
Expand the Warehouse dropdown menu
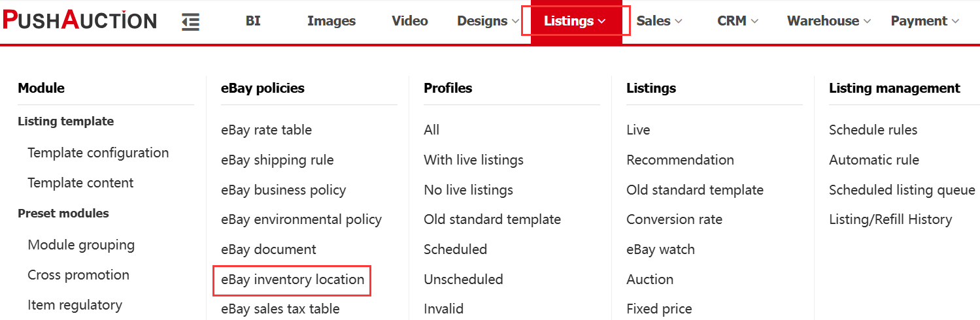point(829,21)
